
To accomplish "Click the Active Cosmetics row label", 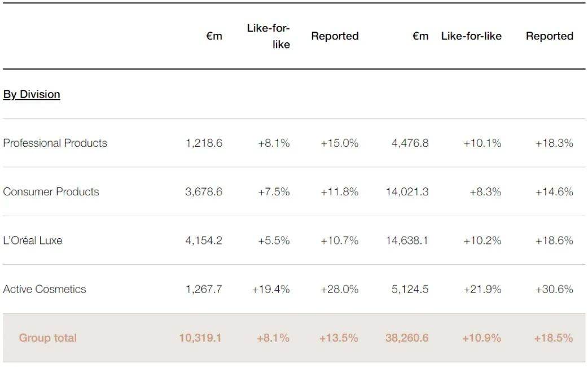I will pyautogui.click(x=45, y=289).
